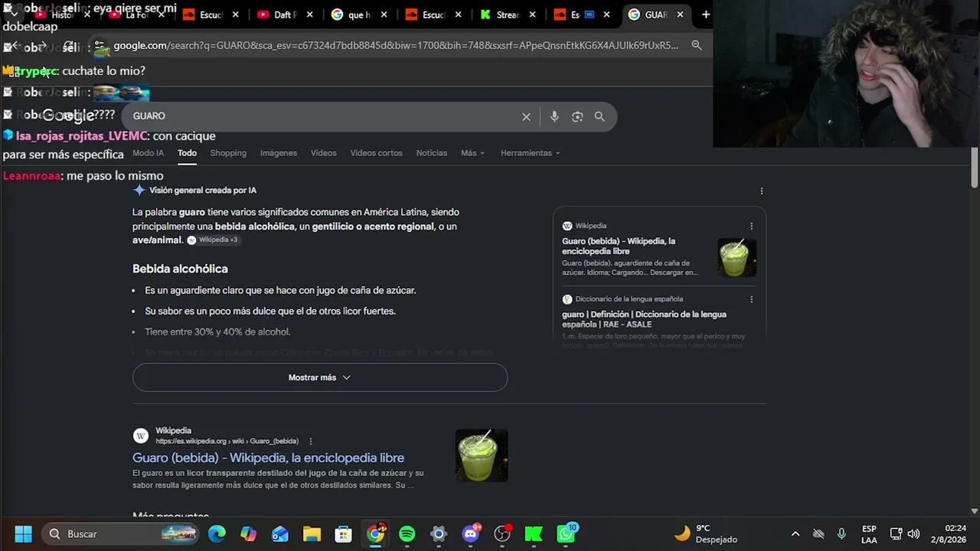Click the magnifier search button in search box
This screenshot has height=551, width=980.
tap(599, 116)
